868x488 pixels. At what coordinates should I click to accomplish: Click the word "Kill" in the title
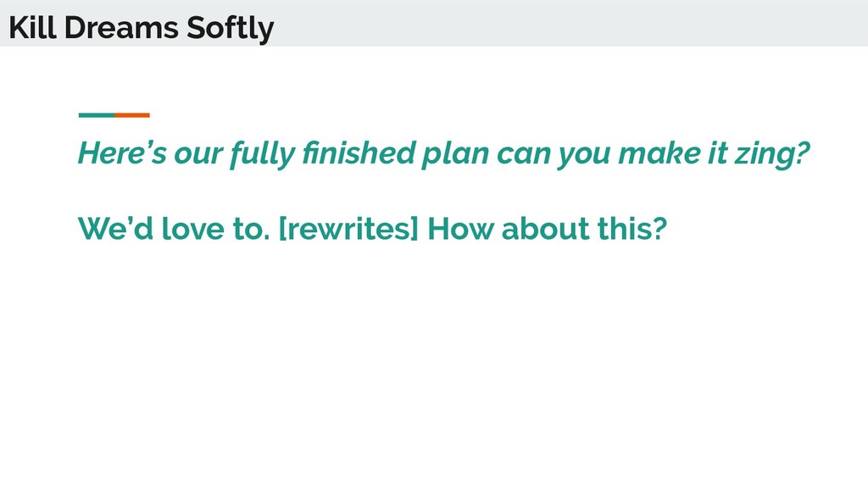33,27
